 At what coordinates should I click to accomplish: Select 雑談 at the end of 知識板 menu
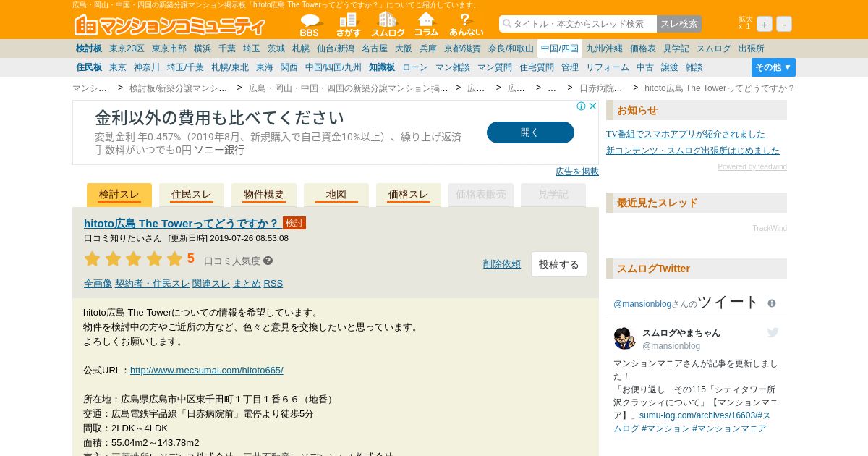(694, 67)
